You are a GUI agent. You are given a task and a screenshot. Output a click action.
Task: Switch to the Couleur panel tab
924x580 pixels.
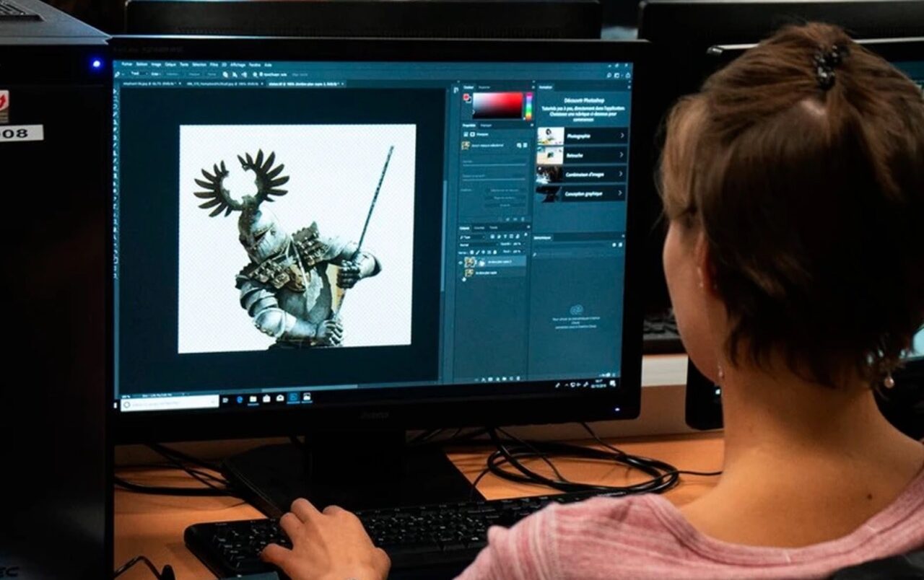pos(468,87)
